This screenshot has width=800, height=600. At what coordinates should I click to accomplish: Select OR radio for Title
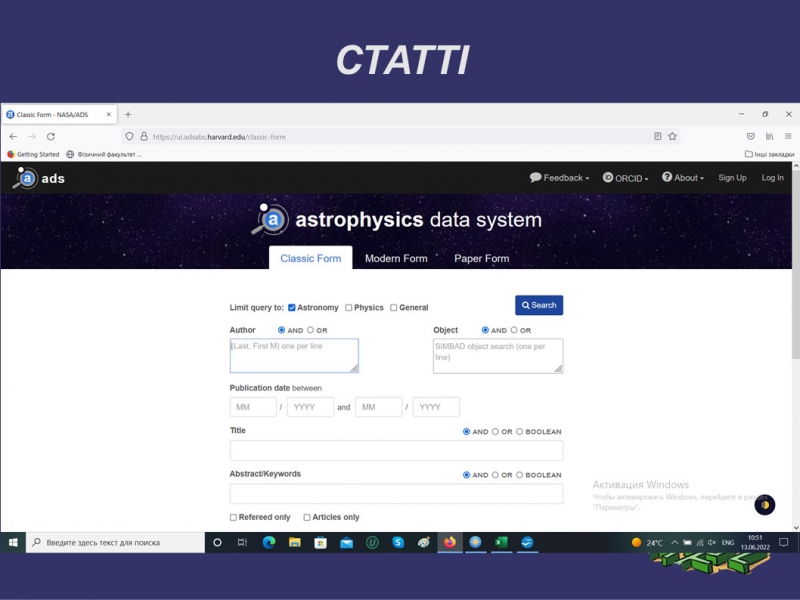tap(495, 432)
